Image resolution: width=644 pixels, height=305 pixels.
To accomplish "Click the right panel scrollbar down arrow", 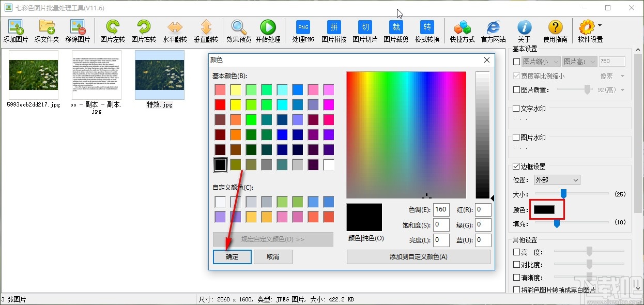I will [x=637, y=288].
